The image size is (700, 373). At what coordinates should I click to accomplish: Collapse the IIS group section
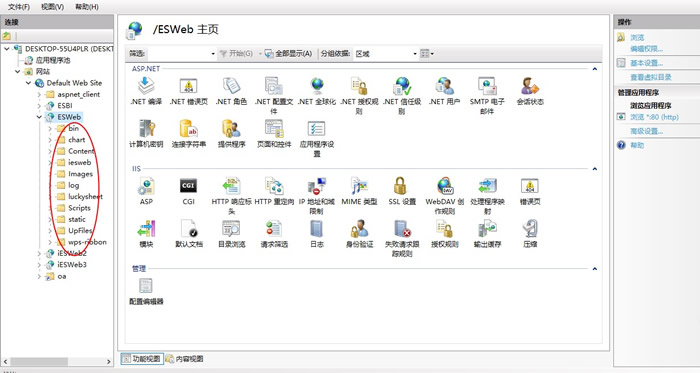click(x=595, y=169)
